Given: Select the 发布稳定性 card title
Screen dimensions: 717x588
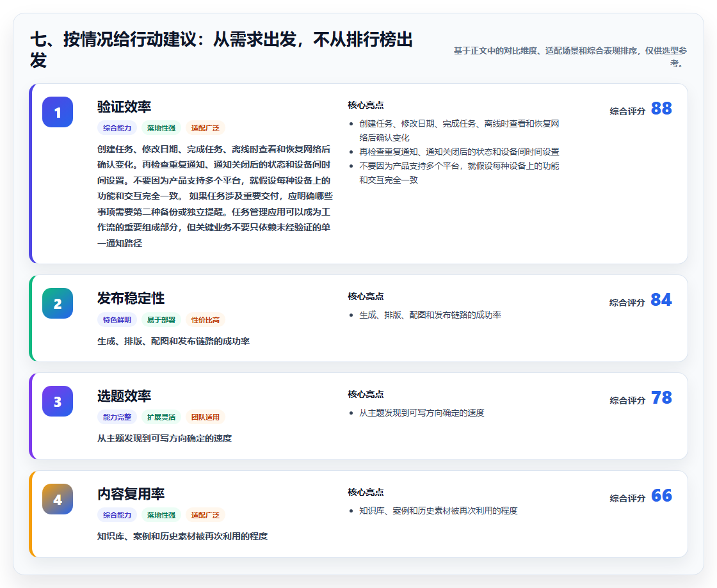Looking at the screenshot, I should 131,298.
